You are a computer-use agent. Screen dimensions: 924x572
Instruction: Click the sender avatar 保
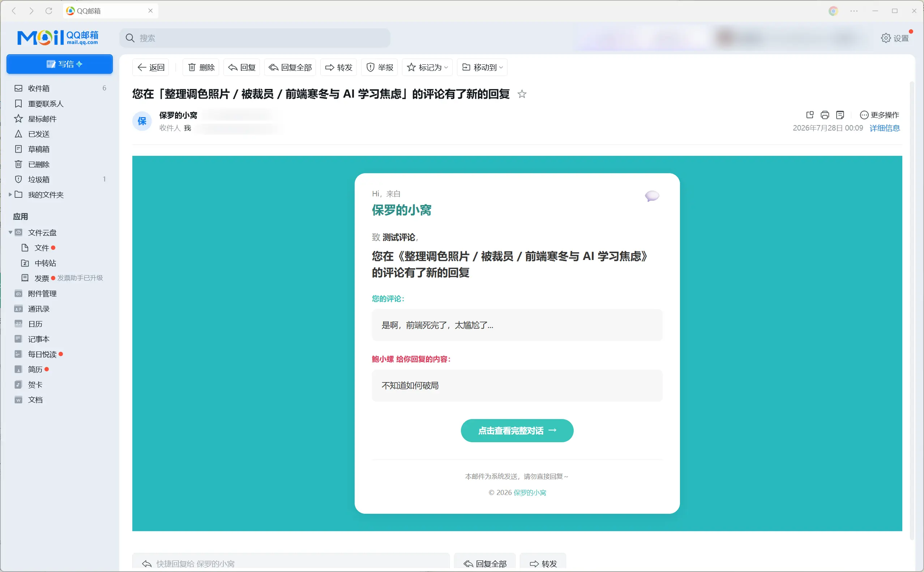(x=142, y=121)
